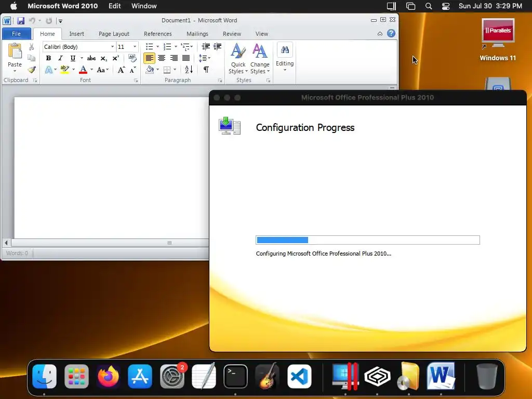
Task: Open the Paste options dropdown arrow
Action: point(15,71)
